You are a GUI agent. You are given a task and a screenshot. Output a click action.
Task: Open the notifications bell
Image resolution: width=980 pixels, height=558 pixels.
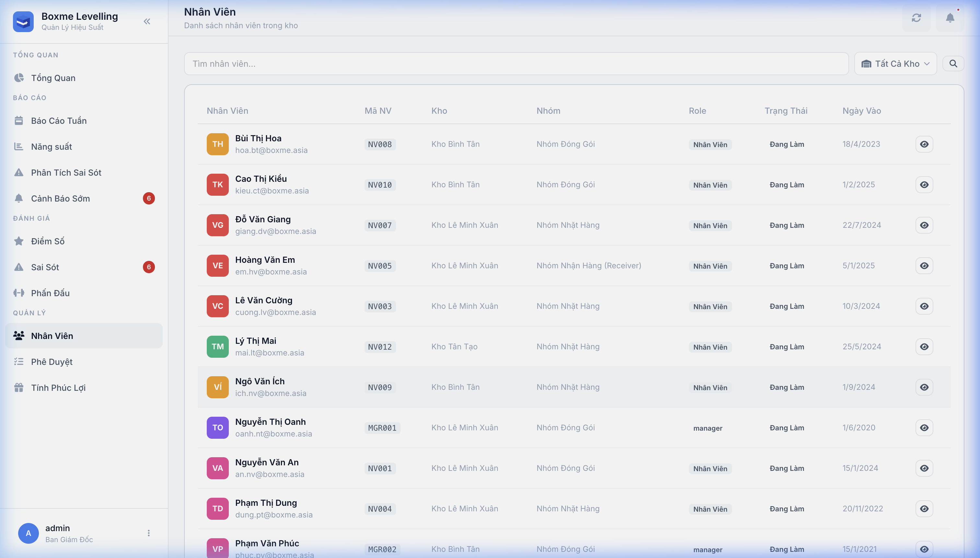click(x=950, y=18)
